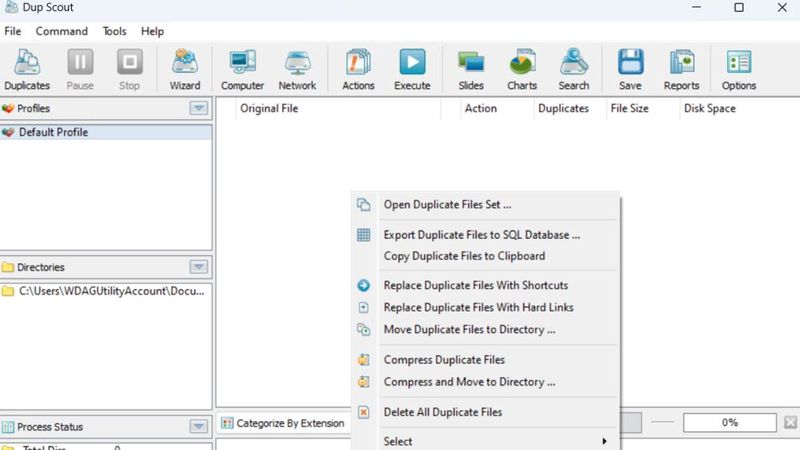Open the Network search icon
The image size is (800, 450).
pos(297,68)
